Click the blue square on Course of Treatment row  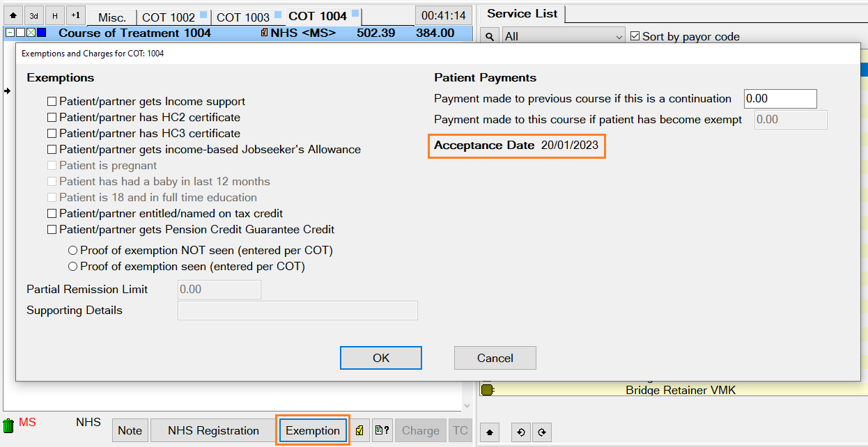pos(41,33)
